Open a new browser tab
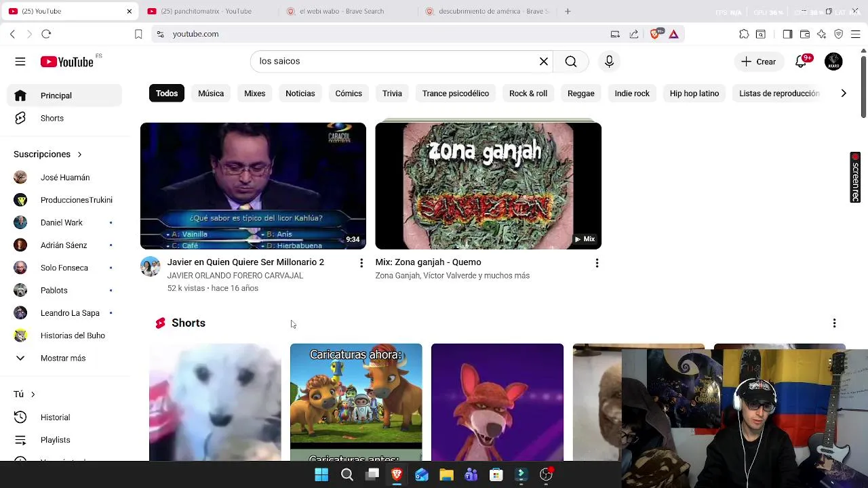The width and height of the screenshot is (868, 488). (568, 11)
